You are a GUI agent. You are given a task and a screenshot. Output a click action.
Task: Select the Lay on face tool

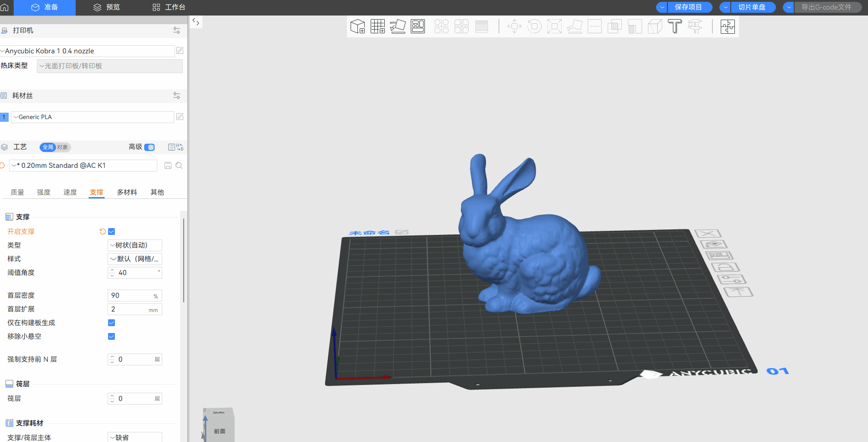click(x=574, y=26)
